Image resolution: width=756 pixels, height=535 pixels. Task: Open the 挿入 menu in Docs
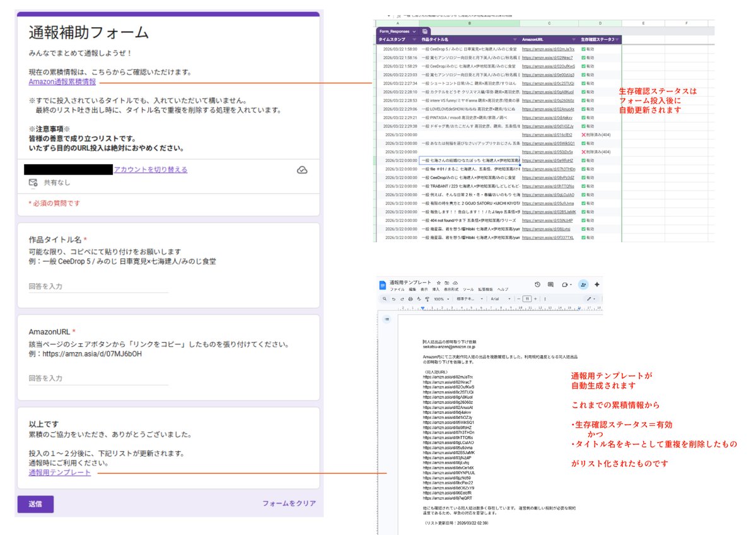click(x=436, y=290)
